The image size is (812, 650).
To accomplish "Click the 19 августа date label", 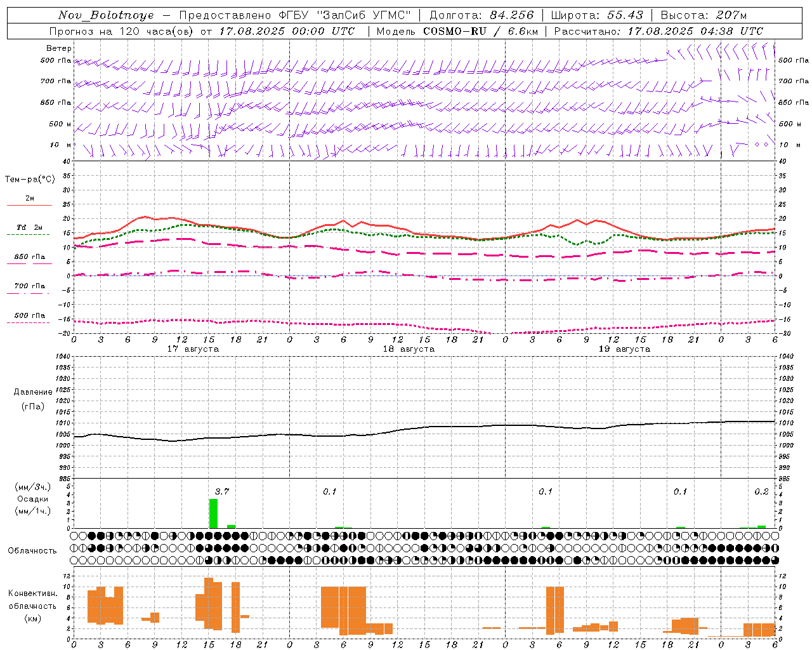I will tap(624, 349).
